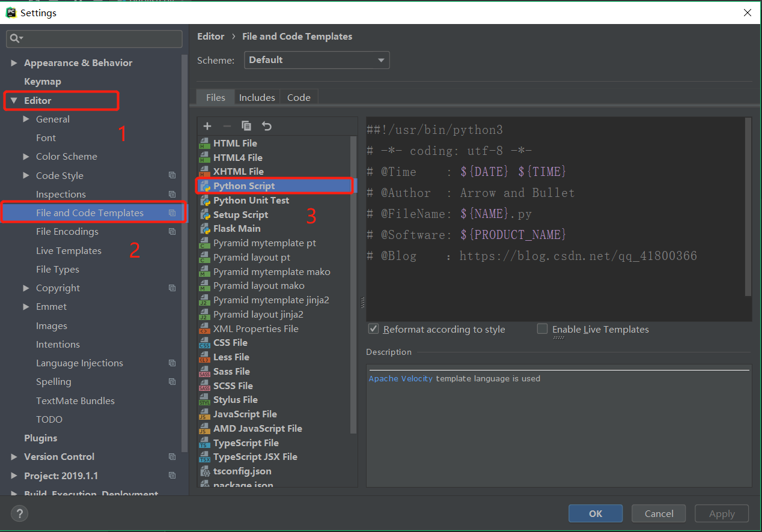The width and height of the screenshot is (762, 532).
Task: Click the HTML File template icon
Action: tap(204, 144)
